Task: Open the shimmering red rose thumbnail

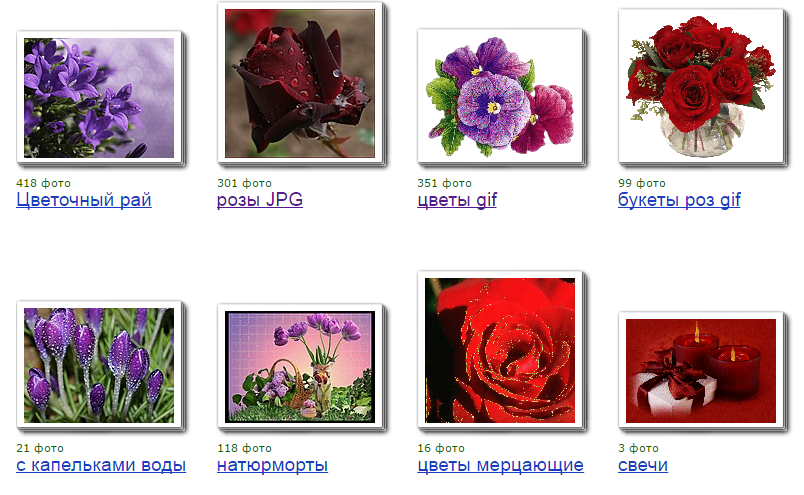Action: 500,350
